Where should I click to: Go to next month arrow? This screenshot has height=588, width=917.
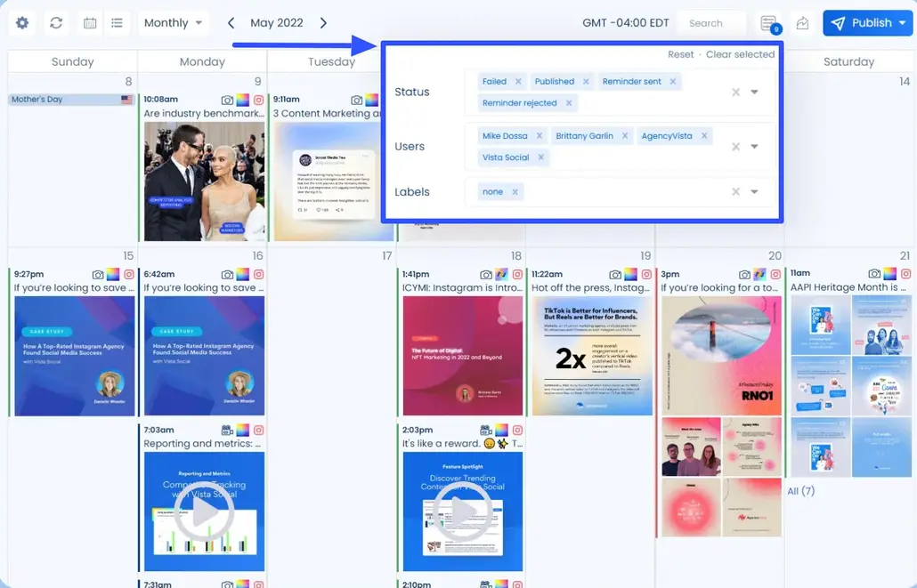click(x=323, y=23)
